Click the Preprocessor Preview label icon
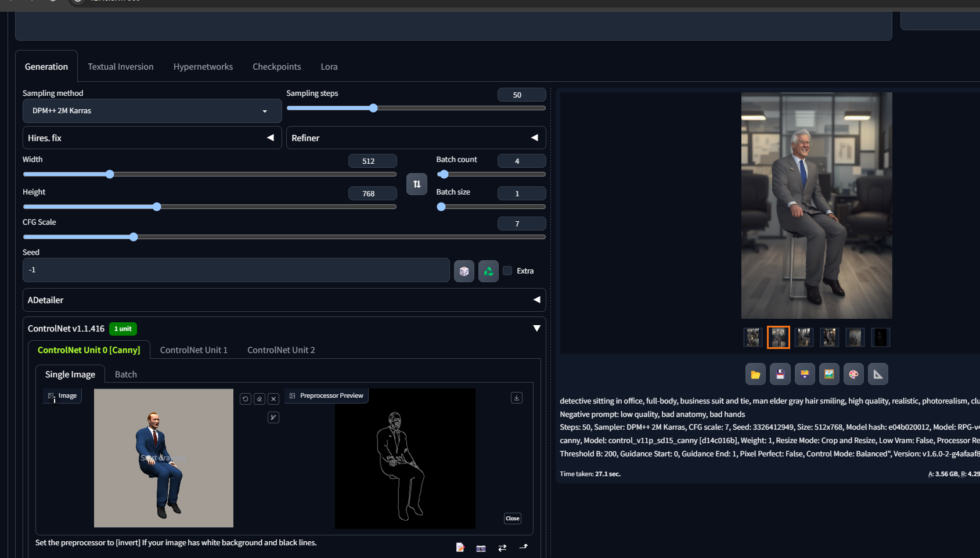This screenshot has height=558, width=980. [293, 396]
